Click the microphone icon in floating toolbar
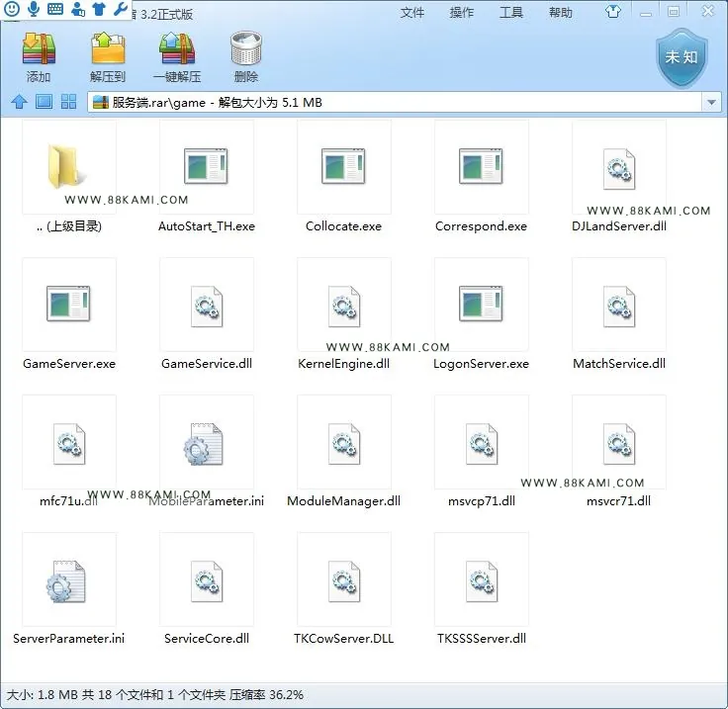The image size is (728, 709). (x=34, y=9)
